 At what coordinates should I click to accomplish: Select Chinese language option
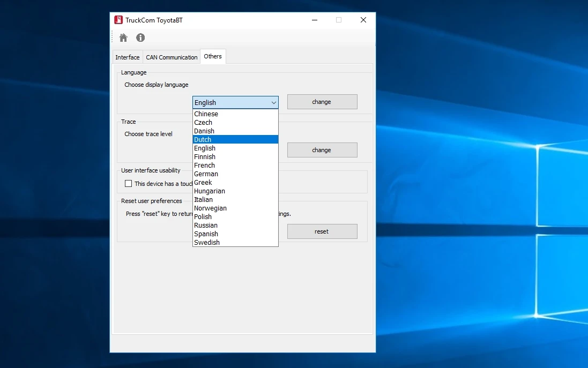click(x=235, y=114)
